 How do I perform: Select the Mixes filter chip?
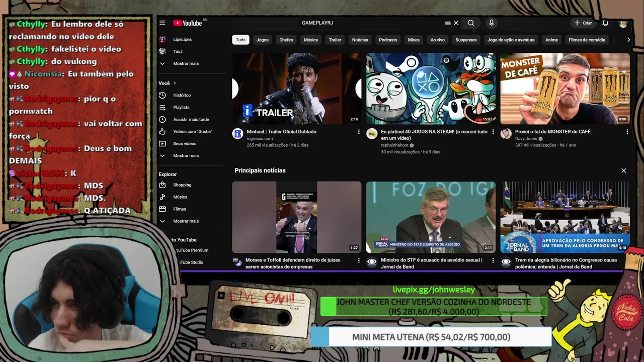(x=414, y=40)
